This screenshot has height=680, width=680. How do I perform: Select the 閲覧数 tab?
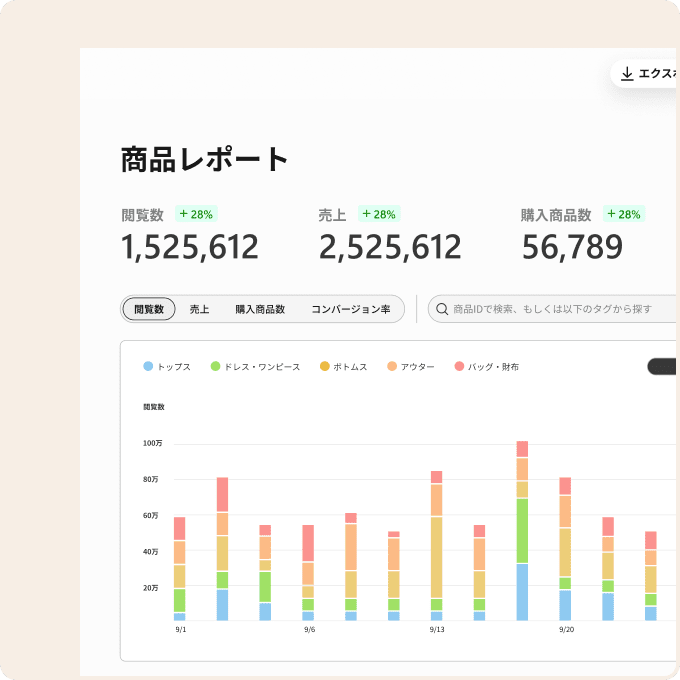[149, 309]
